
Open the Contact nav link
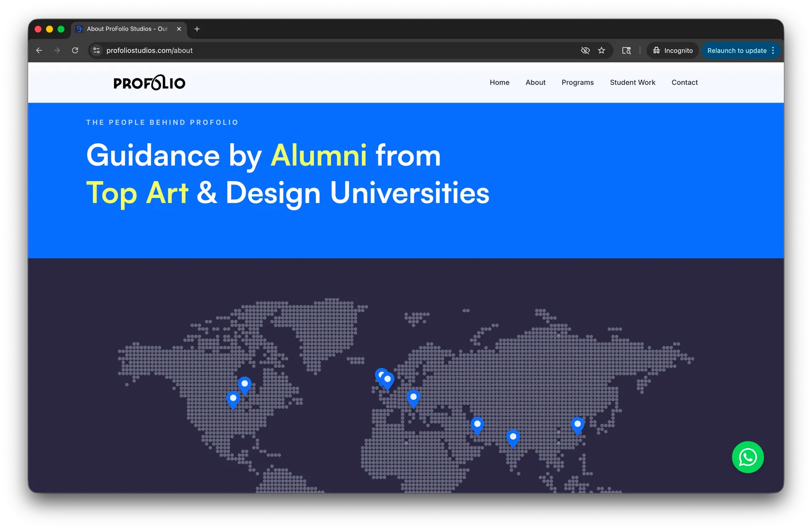click(x=684, y=82)
